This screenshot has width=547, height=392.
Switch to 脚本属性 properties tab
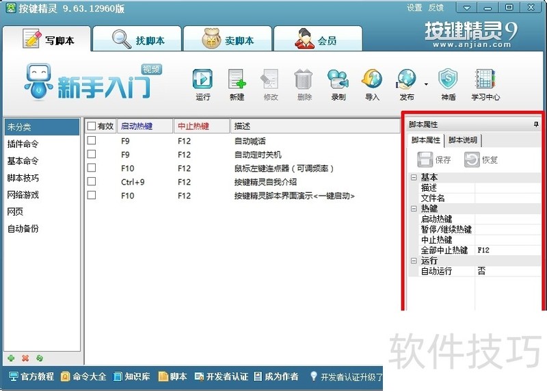coord(425,140)
